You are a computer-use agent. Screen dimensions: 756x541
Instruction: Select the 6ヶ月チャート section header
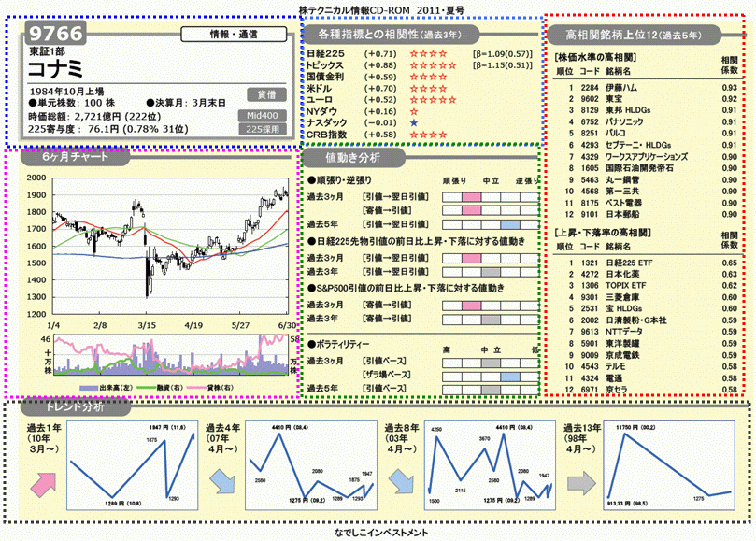[75, 156]
